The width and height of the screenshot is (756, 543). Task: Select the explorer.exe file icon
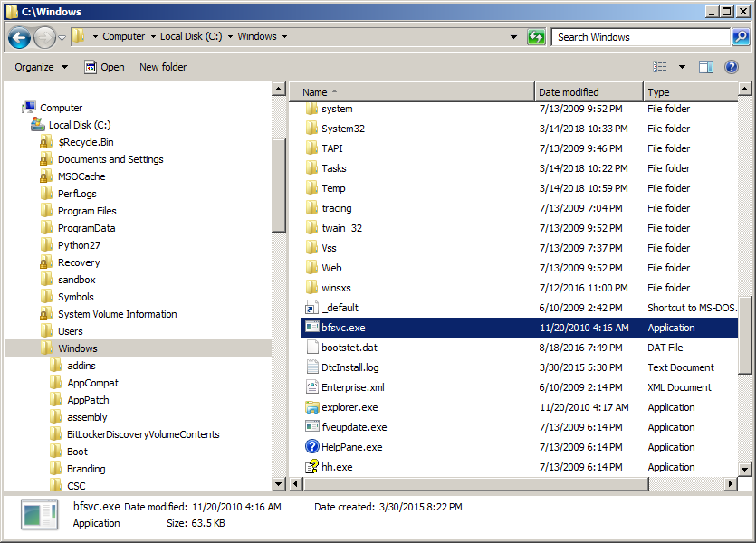(312, 407)
